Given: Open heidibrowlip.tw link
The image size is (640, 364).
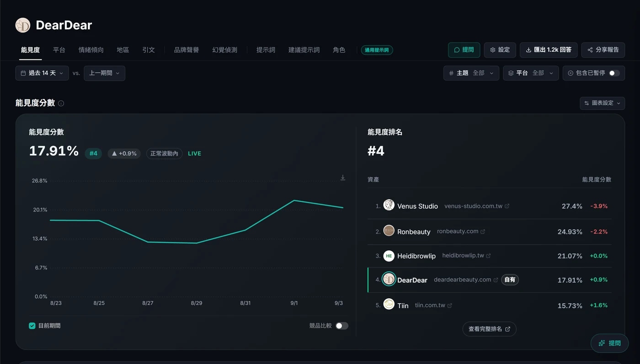Looking at the screenshot, I should (x=463, y=255).
